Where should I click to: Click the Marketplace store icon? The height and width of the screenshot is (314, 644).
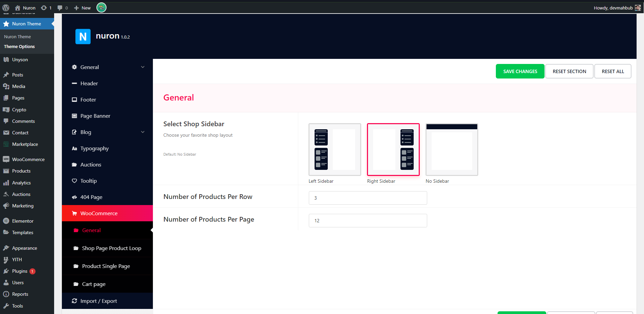point(6,144)
